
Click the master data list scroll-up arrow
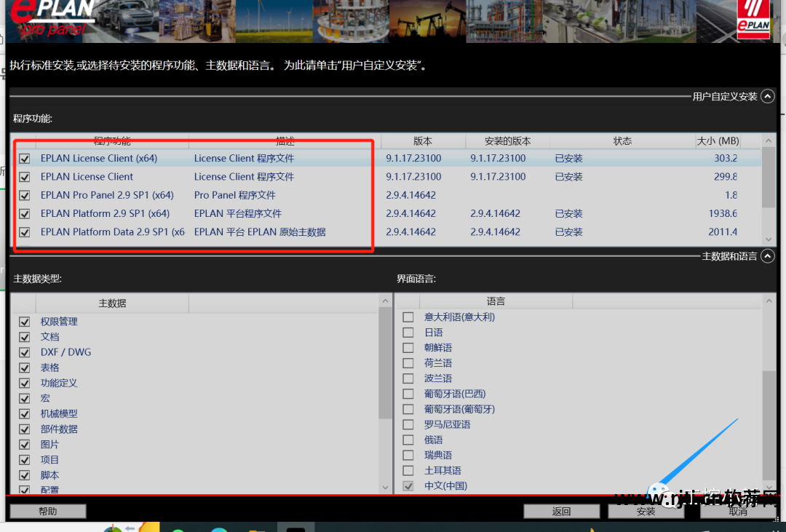385,301
